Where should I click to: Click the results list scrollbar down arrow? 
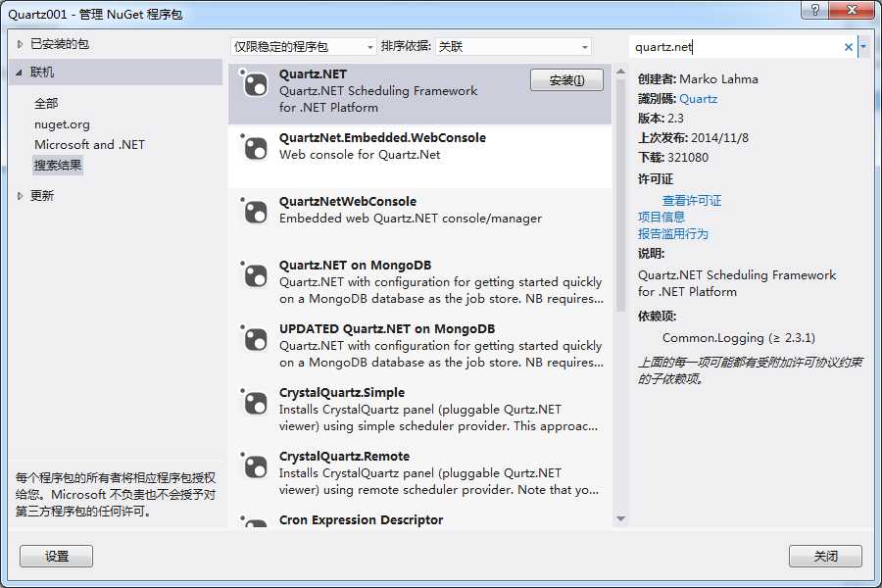click(x=620, y=518)
